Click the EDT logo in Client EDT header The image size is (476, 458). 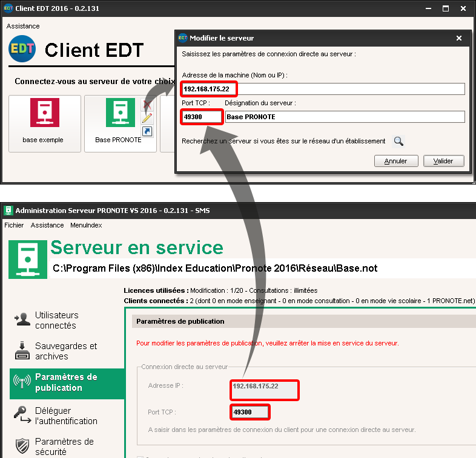(22, 49)
